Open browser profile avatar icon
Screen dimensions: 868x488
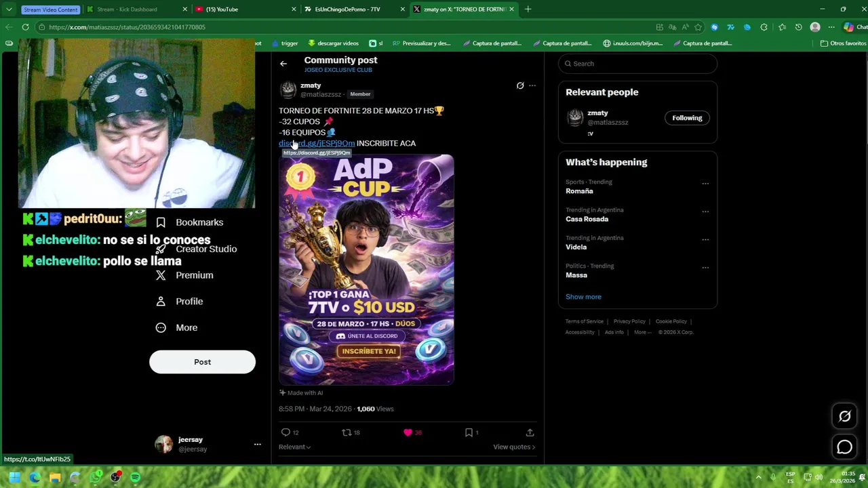[x=815, y=27]
